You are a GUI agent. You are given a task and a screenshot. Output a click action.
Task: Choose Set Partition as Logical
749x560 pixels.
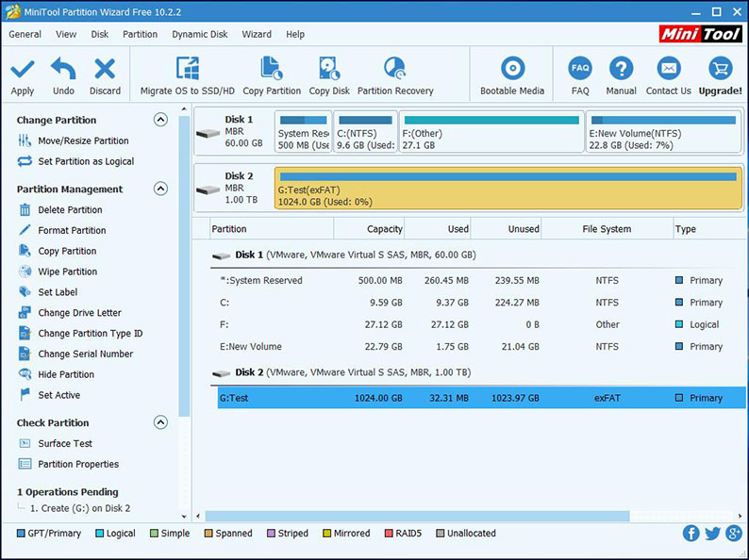point(75,161)
